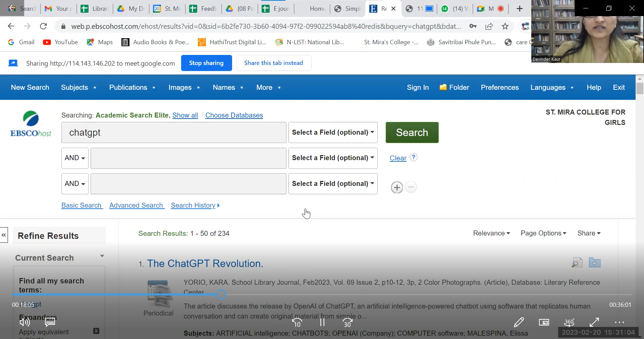Click New Search in top navigation

pyautogui.click(x=30, y=87)
